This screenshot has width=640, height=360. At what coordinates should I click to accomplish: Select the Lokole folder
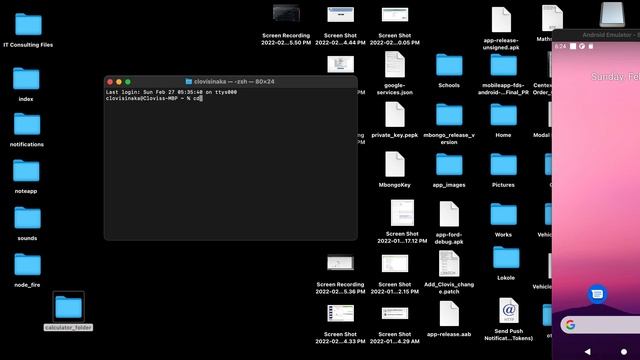506,258
